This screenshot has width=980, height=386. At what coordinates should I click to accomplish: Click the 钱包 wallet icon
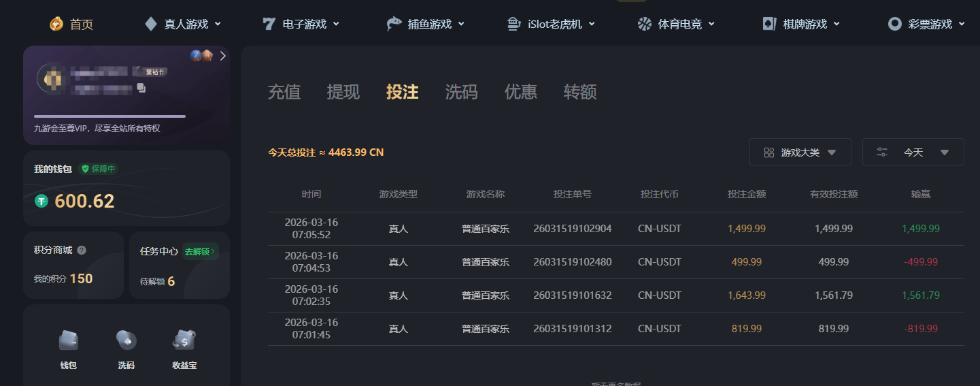[x=68, y=340]
